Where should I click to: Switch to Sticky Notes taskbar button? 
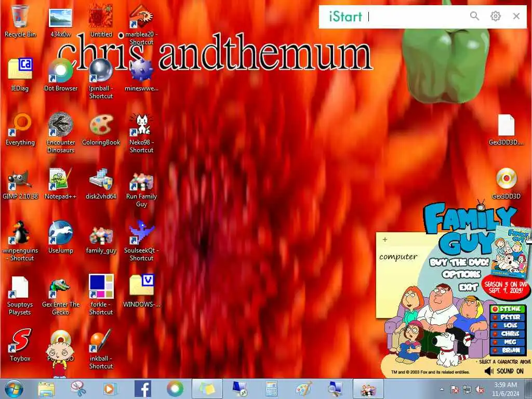[207, 389]
